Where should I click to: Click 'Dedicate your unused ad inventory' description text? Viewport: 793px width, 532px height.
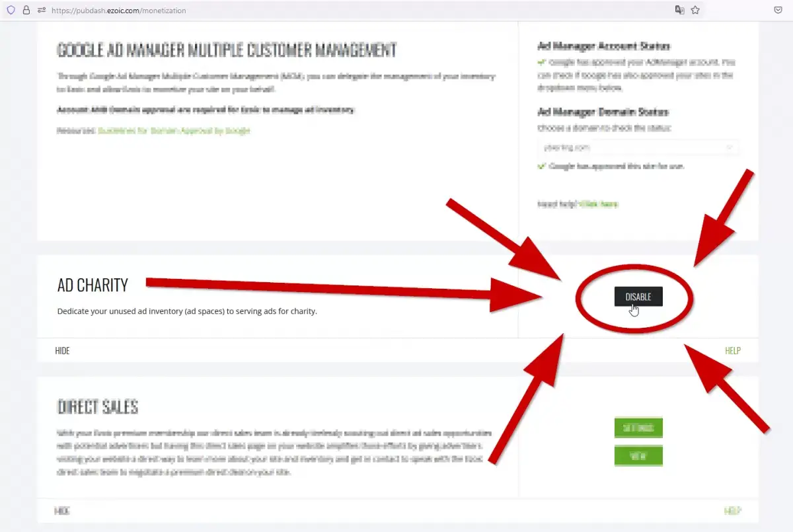coord(187,311)
